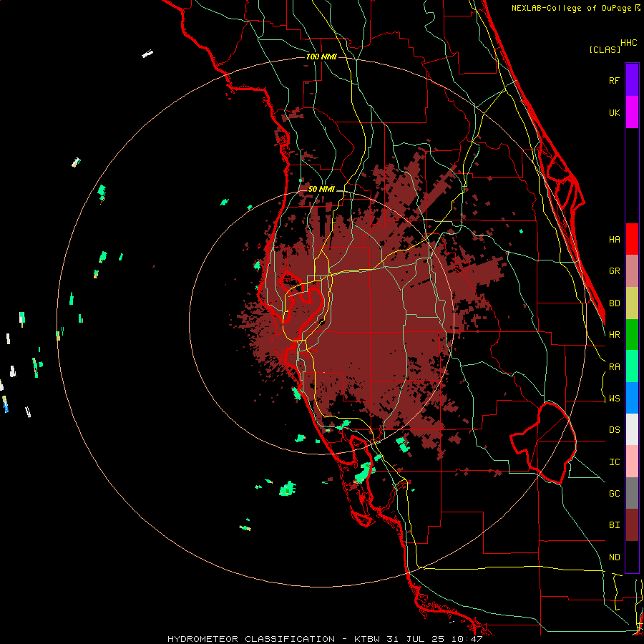Select the BD yellow legend swatch
This screenshot has width=644, height=644.
click(x=632, y=303)
